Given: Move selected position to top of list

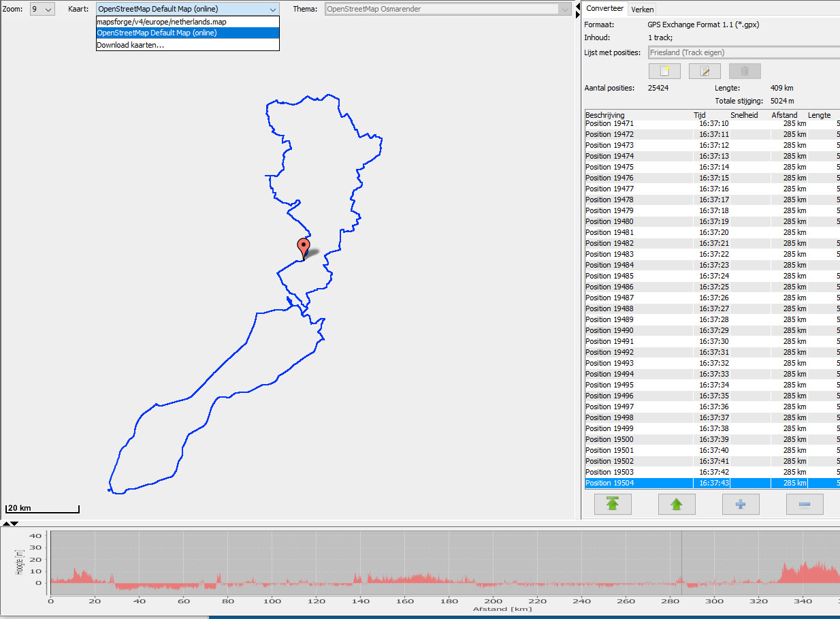Looking at the screenshot, I should pyautogui.click(x=613, y=504).
